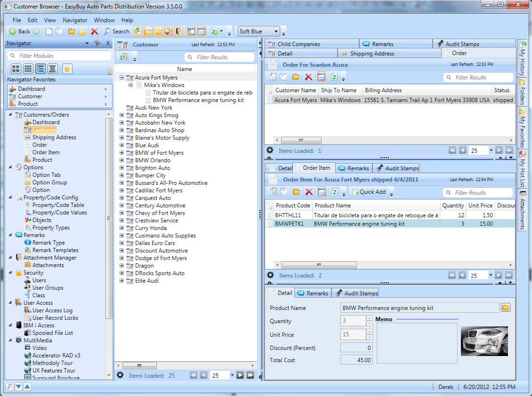This screenshot has height=396, width=532.
Task: Open My History side tab on right edge
Action: pyautogui.click(x=523, y=58)
